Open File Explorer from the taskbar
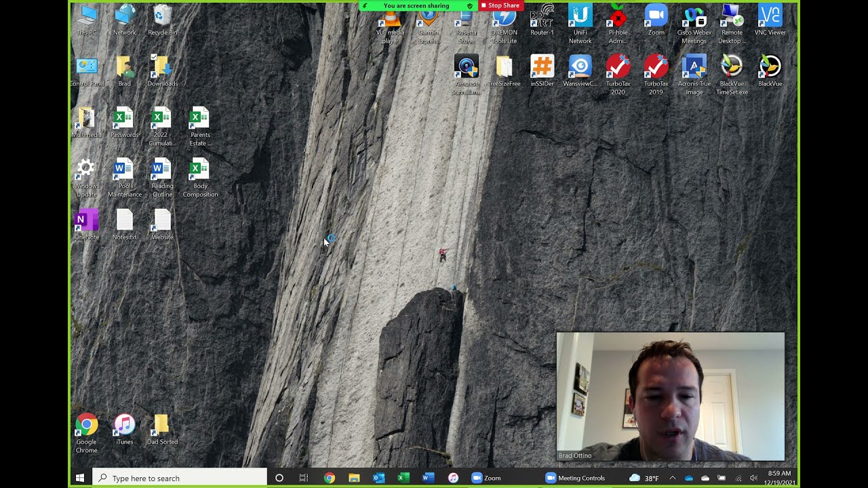This screenshot has width=868, height=488. pos(354,478)
